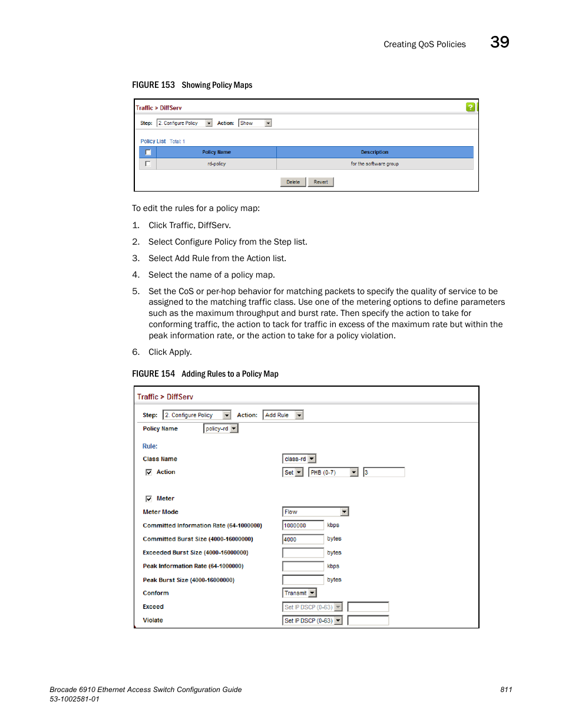562x728 pixels.
Task: Click the 'rd-policy' table cell
Action: pyautogui.click(x=217, y=164)
